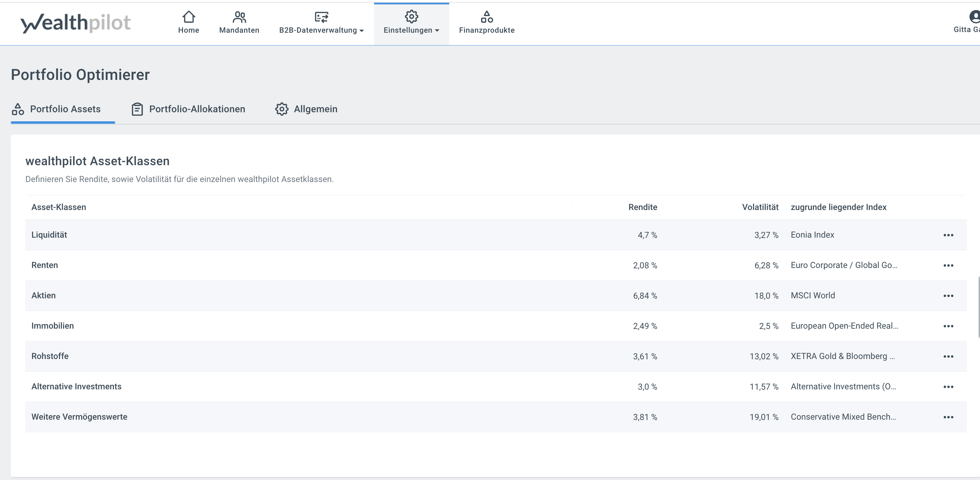This screenshot has height=480, width=980.
Task: Click the Euro Corporate / Global Go... cell
Action: (844, 265)
